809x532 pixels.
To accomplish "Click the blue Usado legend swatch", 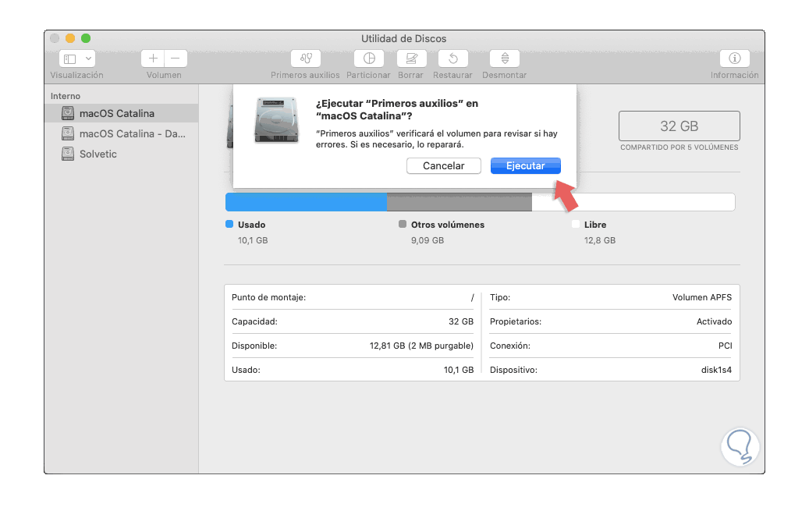I will [229, 224].
